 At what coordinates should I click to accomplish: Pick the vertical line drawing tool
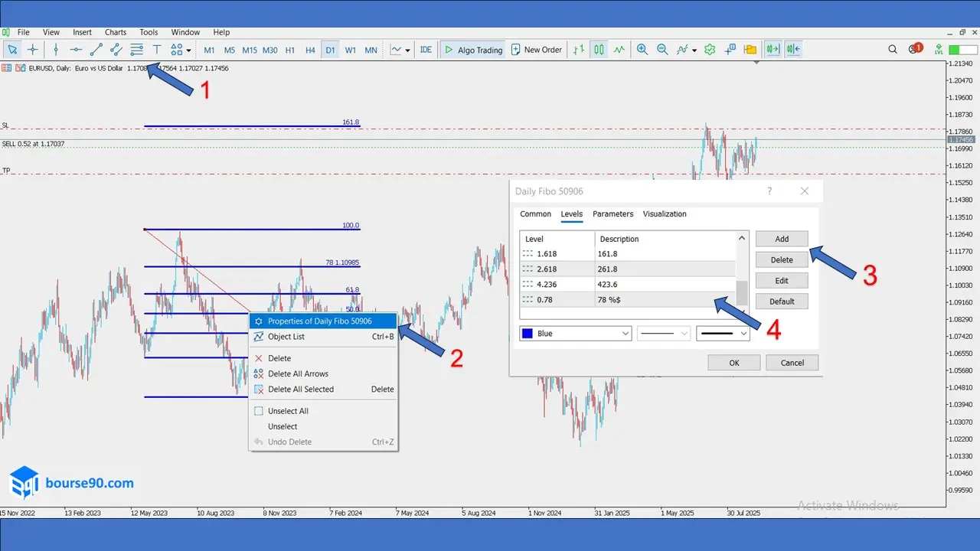click(55, 50)
